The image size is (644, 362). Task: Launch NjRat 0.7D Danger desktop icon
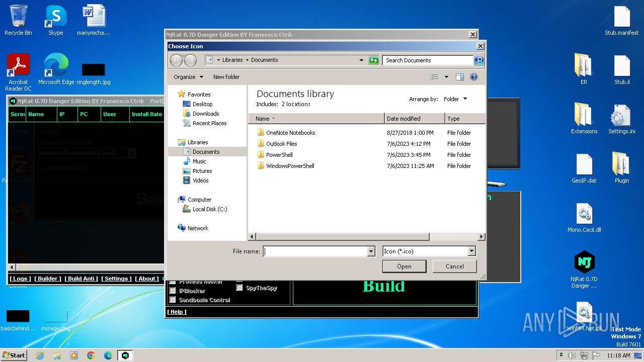click(584, 270)
